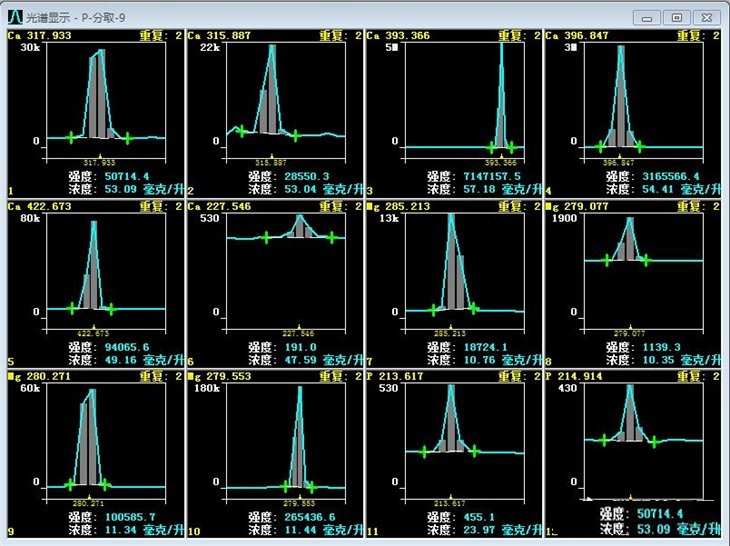Image resolution: width=730 pixels, height=546 pixels.
Task: Click right green background marker in Mg 279.553
Action: tap(311, 487)
